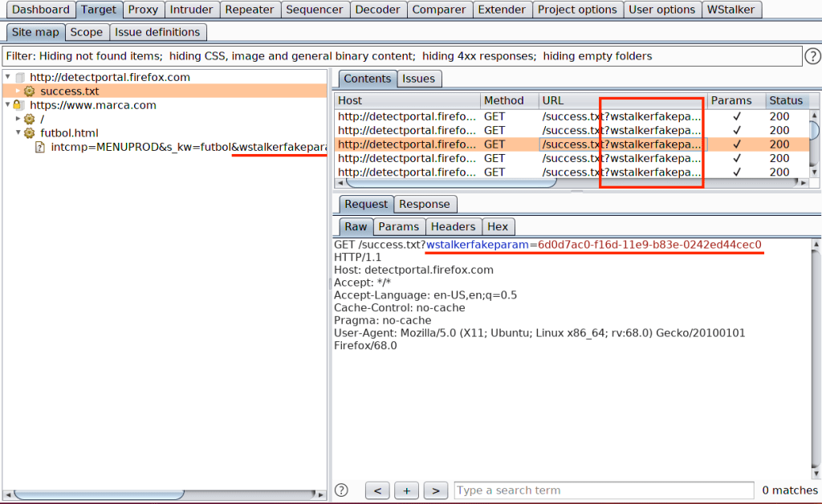Image resolution: width=822 pixels, height=504 pixels.
Task: Click the gear icon next to success.txt
Action: pyautogui.click(x=30, y=91)
